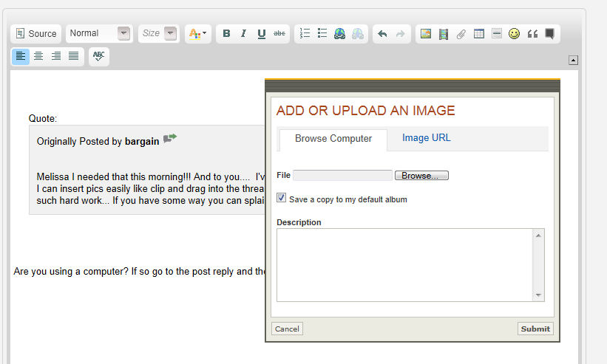Collapse the editor toolbar with the arrow
Image resolution: width=607 pixels, height=364 pixels.
[x=573, y=60]
